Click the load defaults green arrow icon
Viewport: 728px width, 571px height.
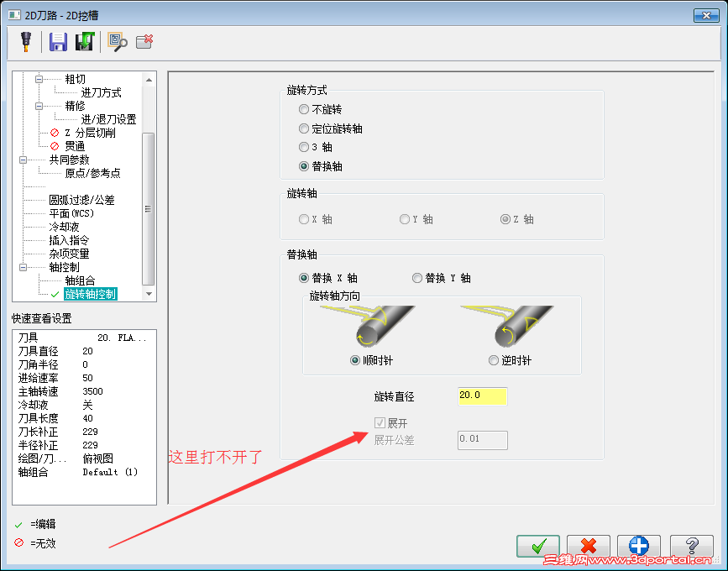(85, 42)
